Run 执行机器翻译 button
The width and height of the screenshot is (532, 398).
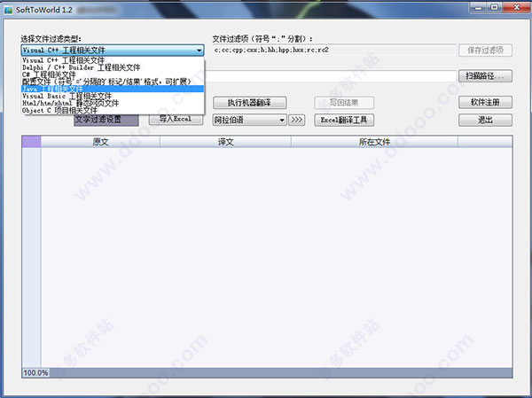tap(249, 103)
